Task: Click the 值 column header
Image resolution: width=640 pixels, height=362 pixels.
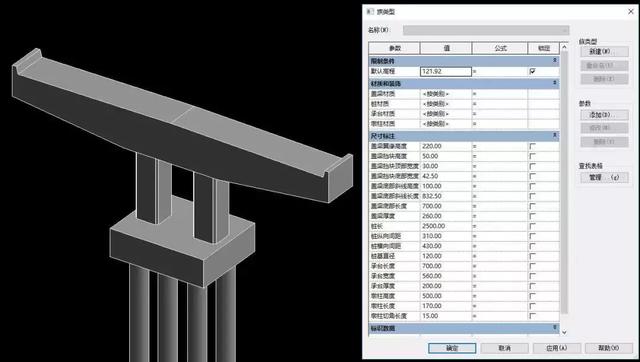Action: tap(446, 48)
